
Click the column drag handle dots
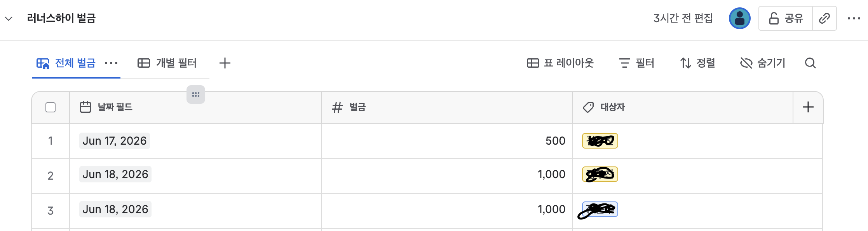coord(196,94)
